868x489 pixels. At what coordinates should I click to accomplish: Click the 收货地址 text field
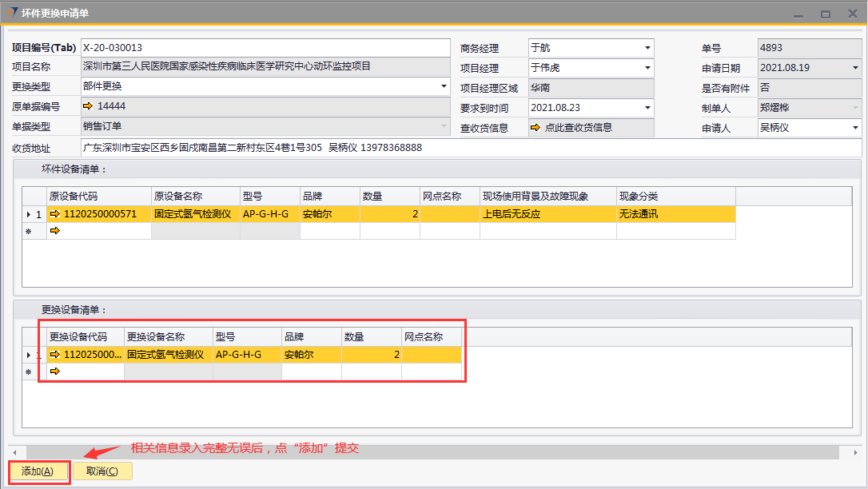pos(470,148)
